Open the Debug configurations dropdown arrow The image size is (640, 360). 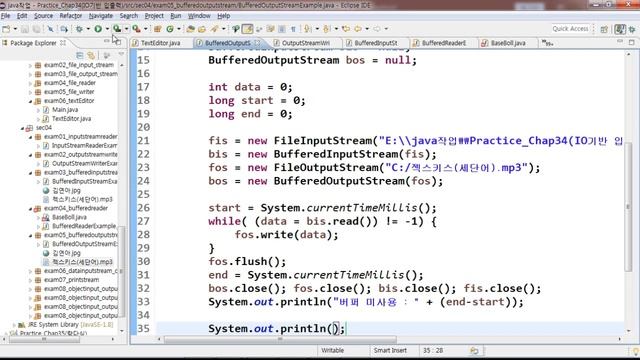click(x=88, y=29)
